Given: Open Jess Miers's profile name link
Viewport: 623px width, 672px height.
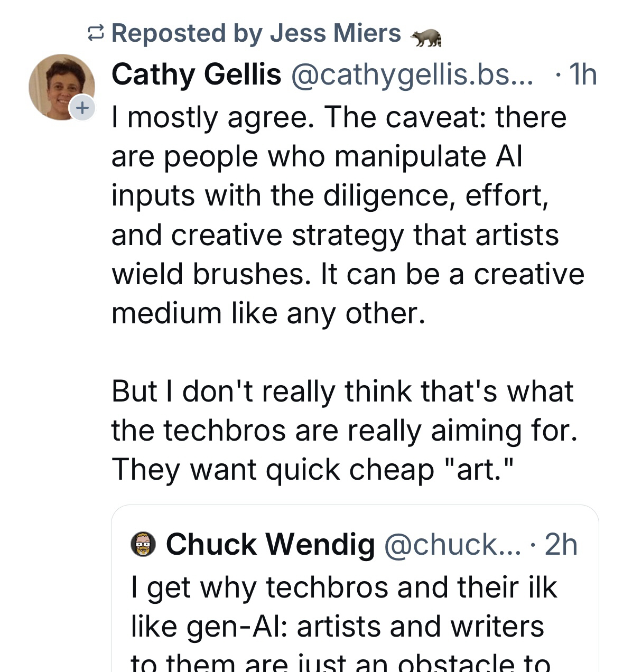Looking at the screenshot, I should coord(335,33).
